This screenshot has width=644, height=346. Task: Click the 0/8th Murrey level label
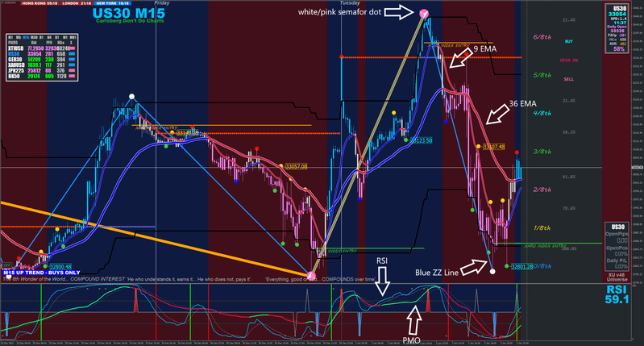click(x=542, y=266)
